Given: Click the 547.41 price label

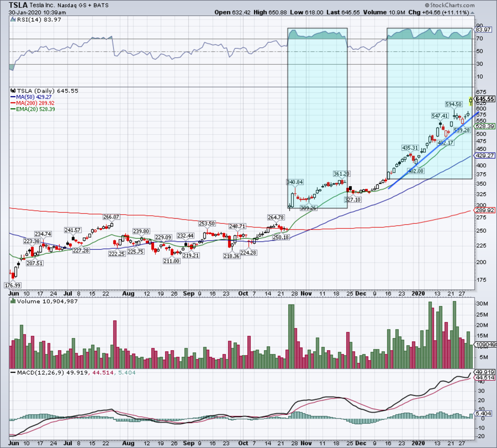Looking at the screenshot, I should (x=439, y=116).
